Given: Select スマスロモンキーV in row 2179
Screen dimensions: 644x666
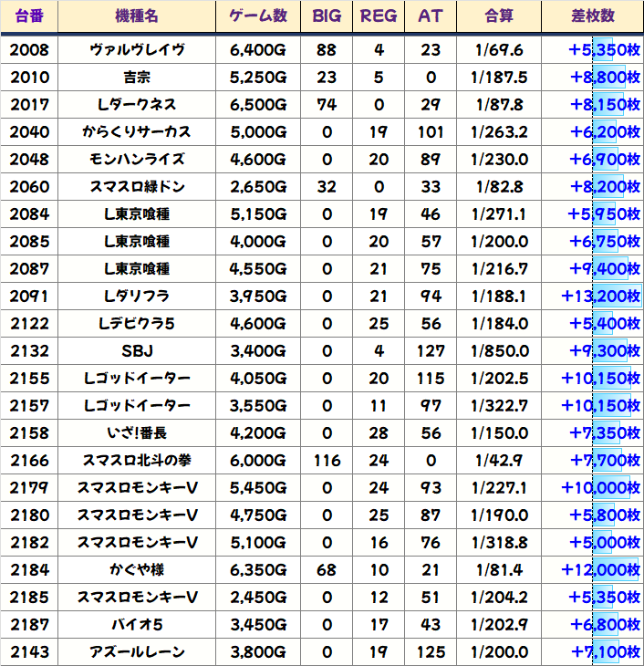Looking at the screenshot, I should pos(137,487).
